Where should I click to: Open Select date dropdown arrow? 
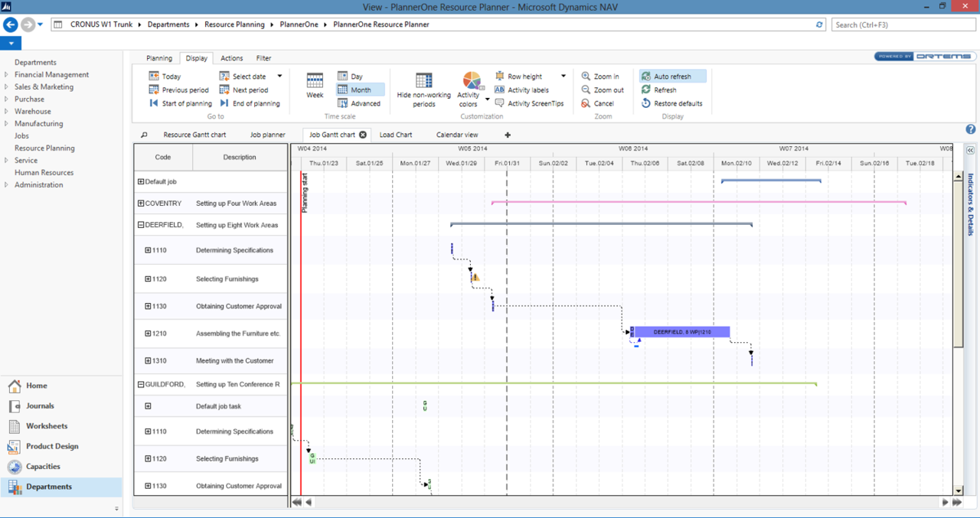point(279,77)
